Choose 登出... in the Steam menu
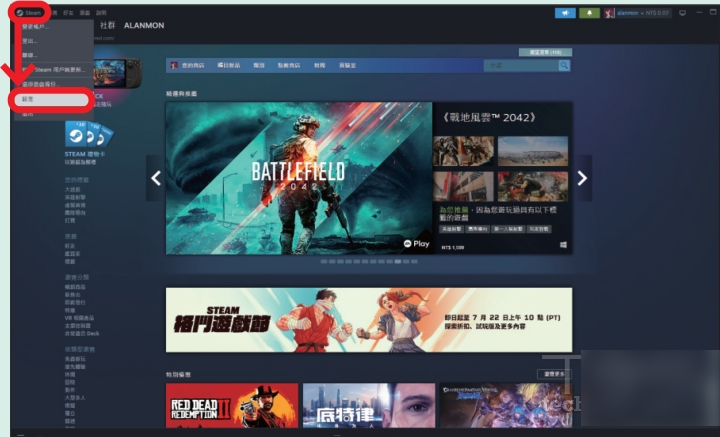The height and width of the screenshot is (437, 720). (x=29, y=41)
